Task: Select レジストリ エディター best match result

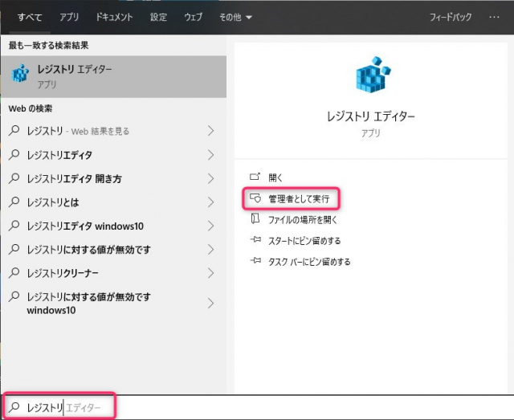Action: 113,76
